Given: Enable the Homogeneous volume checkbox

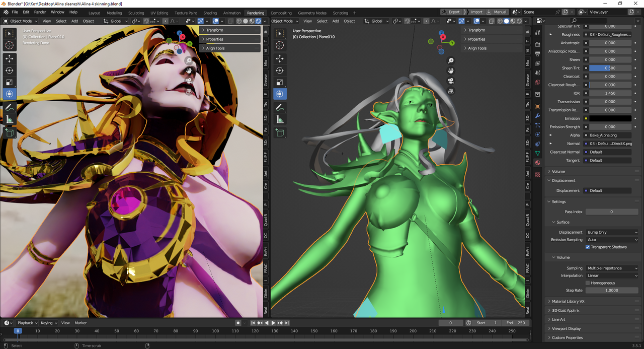Looking at the screenshot, I should pyautogui.click(x=588, y=283).
